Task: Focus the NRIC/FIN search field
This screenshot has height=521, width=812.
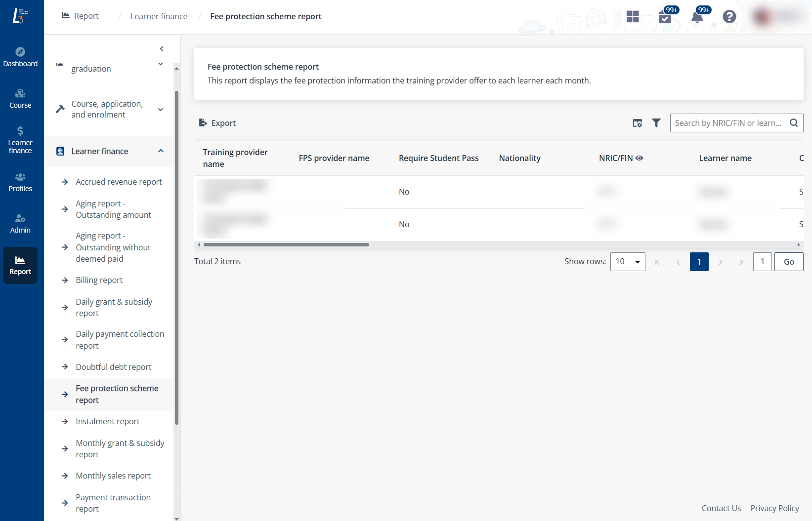Action: pos(728,123)
